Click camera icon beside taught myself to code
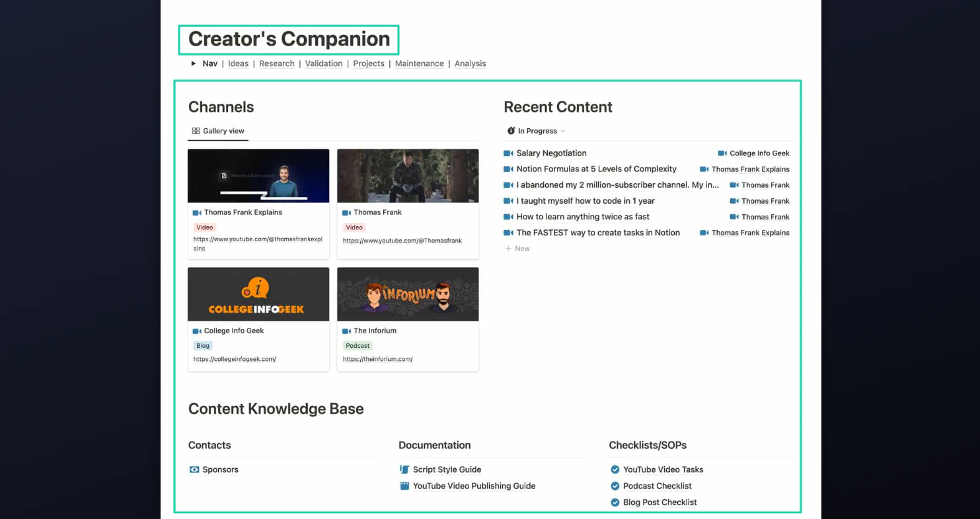Image resolution: width=980 pixels, height=519 pixels. (508, 201)
